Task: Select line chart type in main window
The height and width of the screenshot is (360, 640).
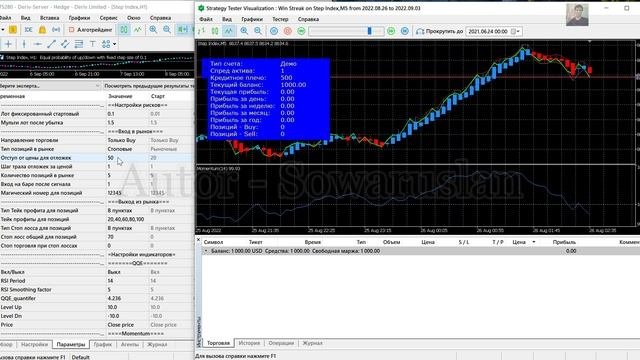Action: pyautogui.click(x=138, y=30)
